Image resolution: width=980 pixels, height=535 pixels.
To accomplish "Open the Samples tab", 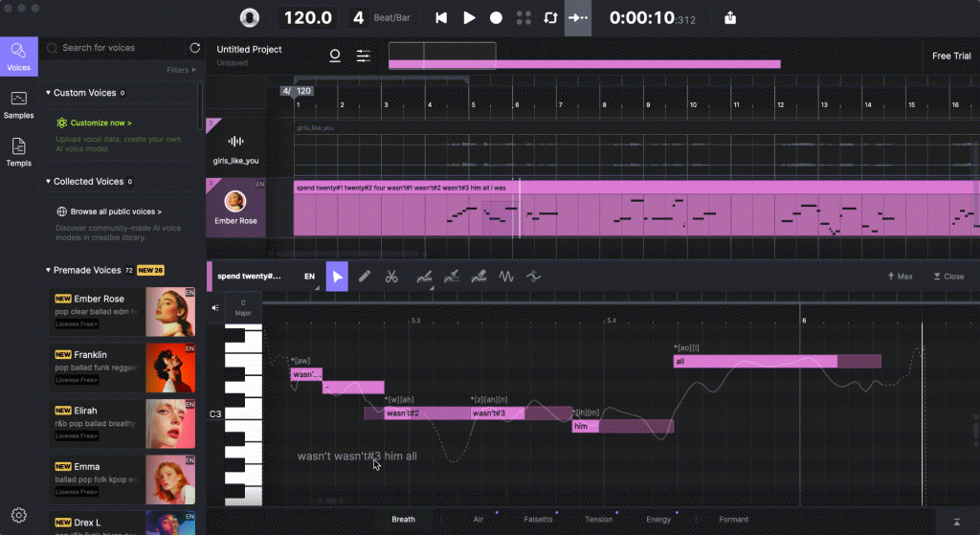I will click(19, 104).
